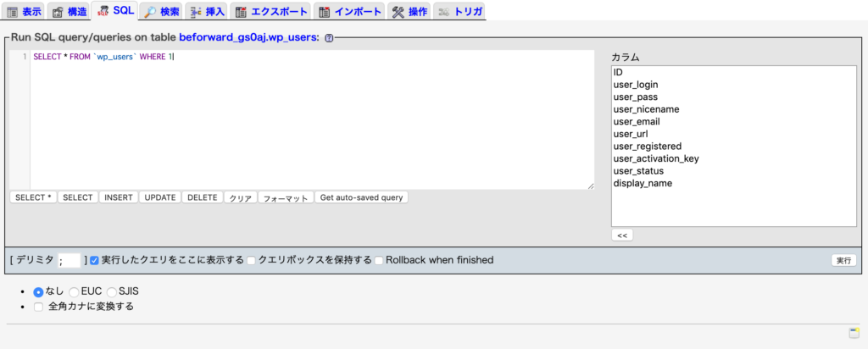Click the small console icon at bottom right
Image resolution: width=868 pixels, height=349 pixels.
tap(854, 332)
